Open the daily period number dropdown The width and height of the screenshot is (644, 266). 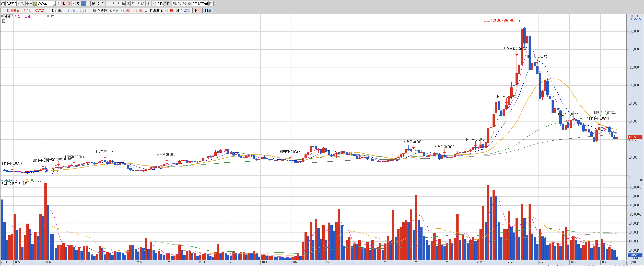[x=73, y=3]
